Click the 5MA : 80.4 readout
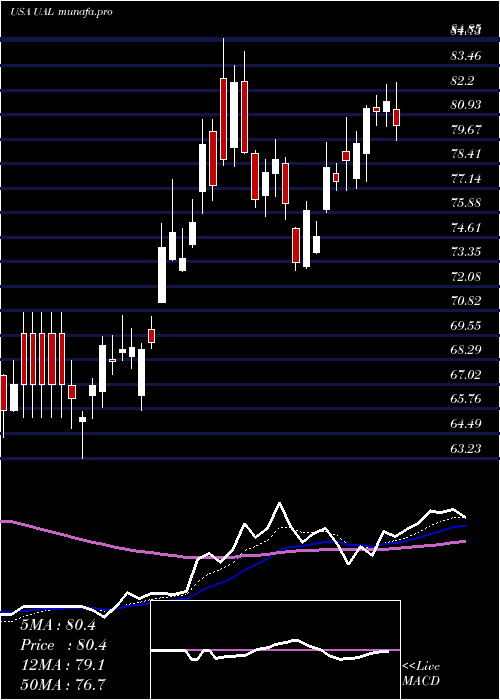The width and height of the screenshot is (500, 700). (58, 625)
